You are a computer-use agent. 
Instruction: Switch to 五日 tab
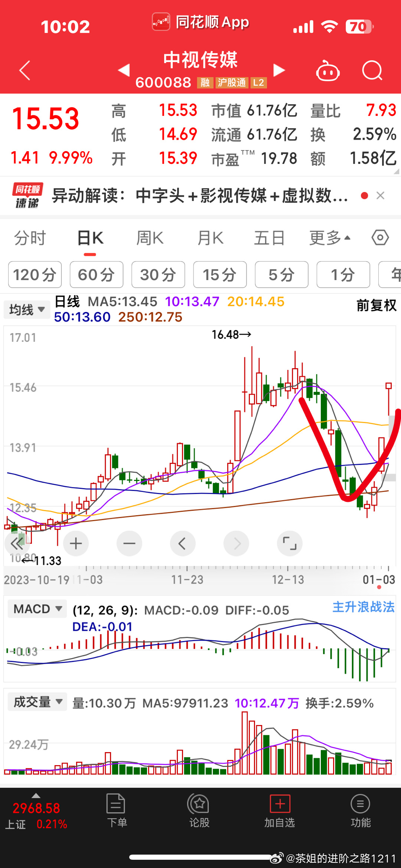point(269,238)
